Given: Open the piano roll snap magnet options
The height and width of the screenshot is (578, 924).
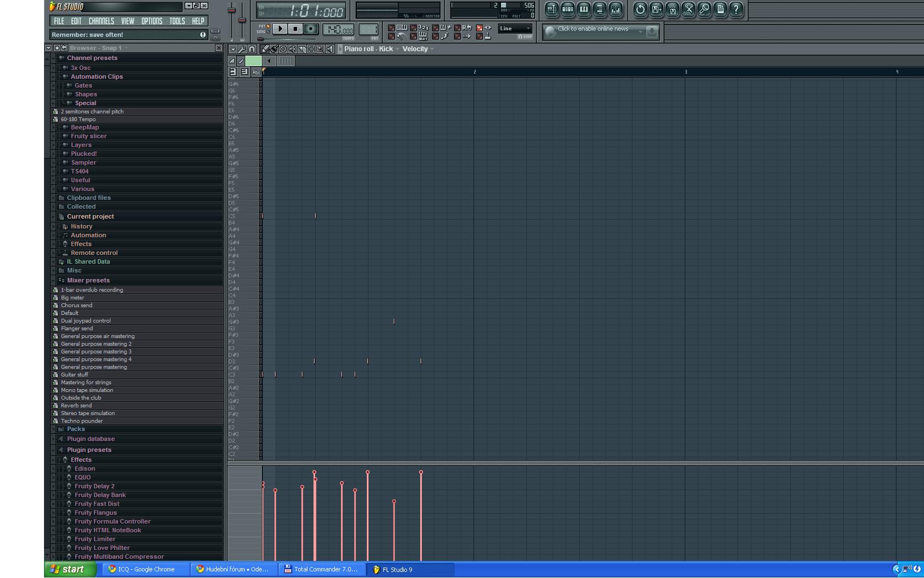Looking at the screenshot, I should tap(252, 49).
